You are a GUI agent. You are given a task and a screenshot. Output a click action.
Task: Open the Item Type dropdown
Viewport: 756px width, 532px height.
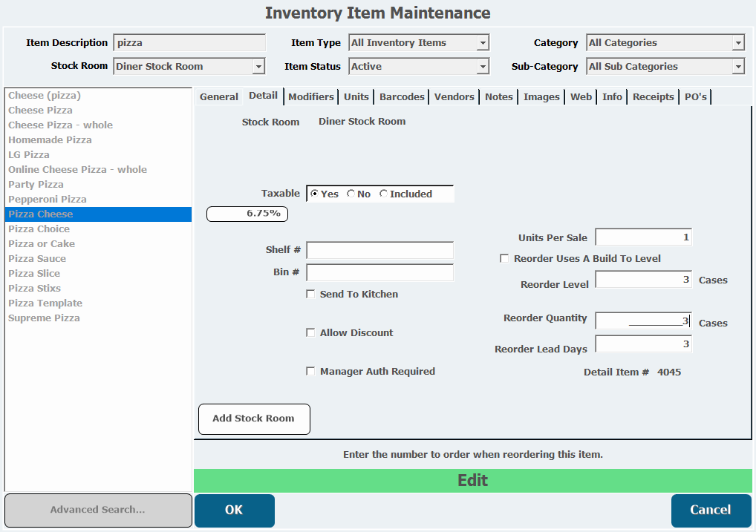[x=483, y=43]
